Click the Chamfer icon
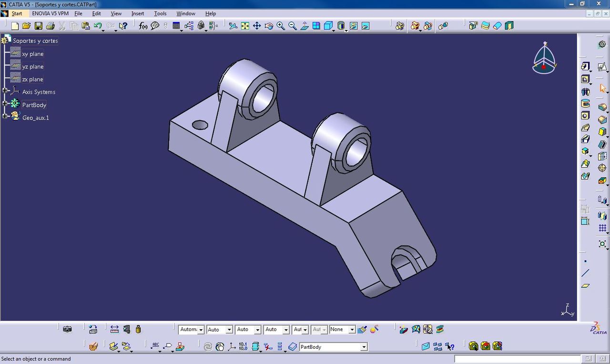Viewport: 610px width, 364px height. coord(602,120)
